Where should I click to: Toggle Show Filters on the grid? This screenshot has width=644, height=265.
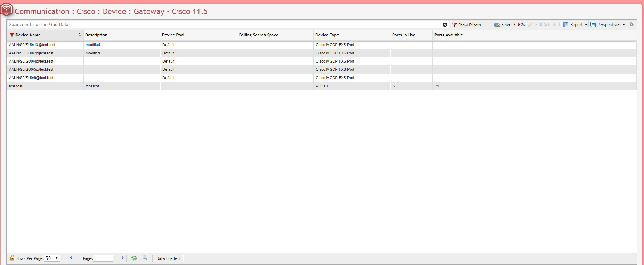[x=466, y=25]
